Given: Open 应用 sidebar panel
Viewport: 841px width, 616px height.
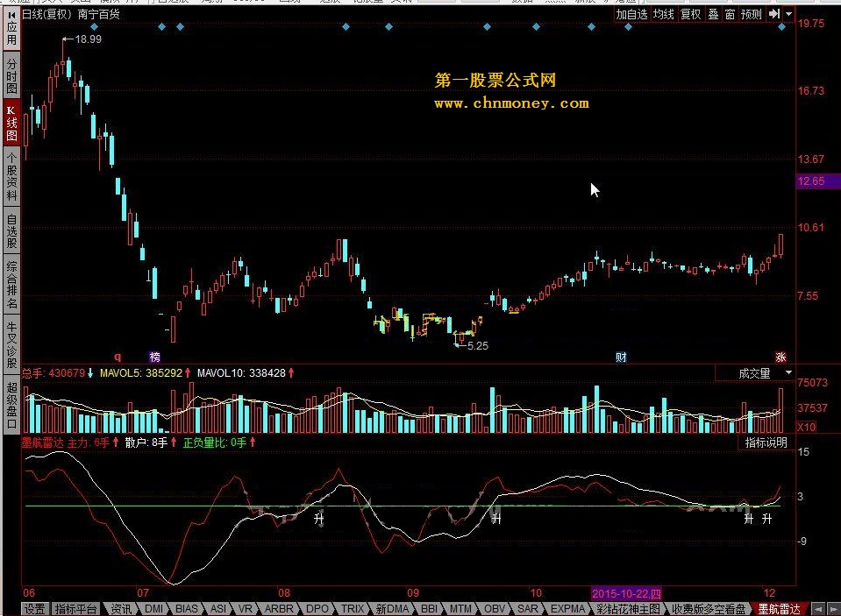Looking at the screenshot, I should point(11,29).
